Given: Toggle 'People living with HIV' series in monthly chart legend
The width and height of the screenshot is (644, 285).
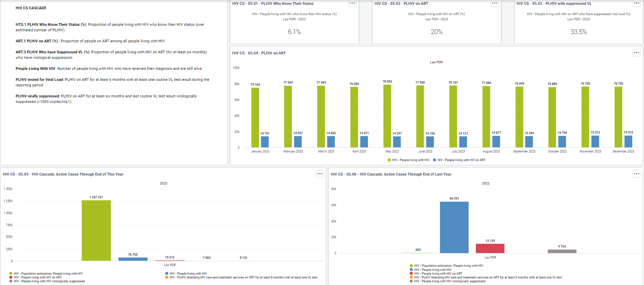Looking at the screenshot, I should pyautogui.click(x=409, y=160).
